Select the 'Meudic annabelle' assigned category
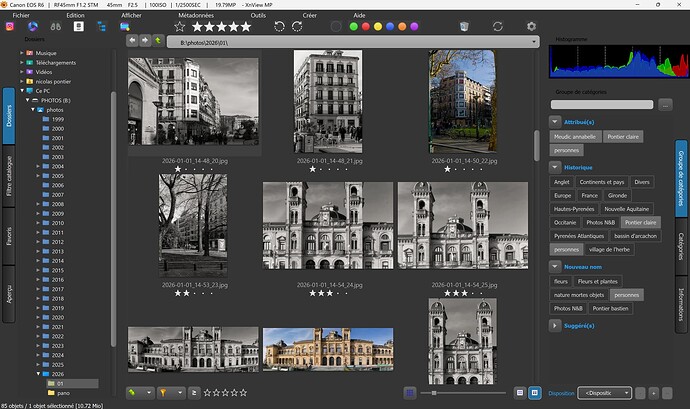The image size is (690, 409). click(575, 136)
